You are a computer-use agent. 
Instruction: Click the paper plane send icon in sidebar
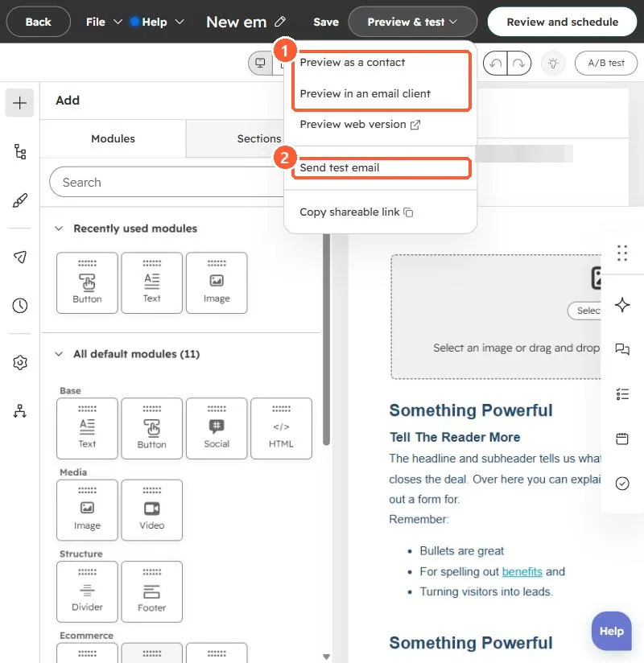point(20,257)
